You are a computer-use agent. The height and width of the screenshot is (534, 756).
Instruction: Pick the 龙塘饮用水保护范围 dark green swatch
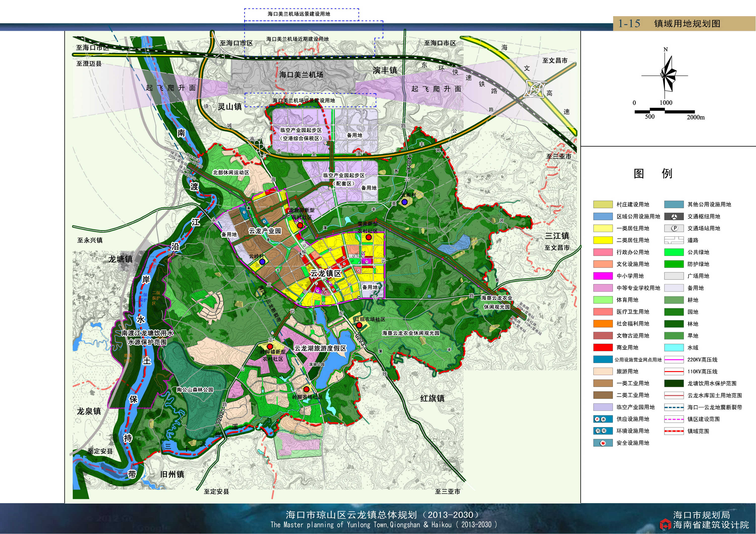(x=674, y=383)
